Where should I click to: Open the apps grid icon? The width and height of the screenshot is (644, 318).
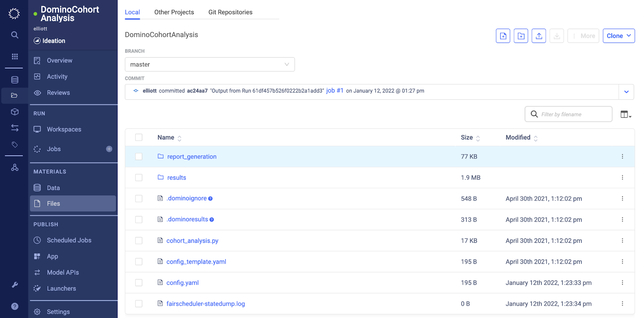pyautogui.click(x=15, y=56)
